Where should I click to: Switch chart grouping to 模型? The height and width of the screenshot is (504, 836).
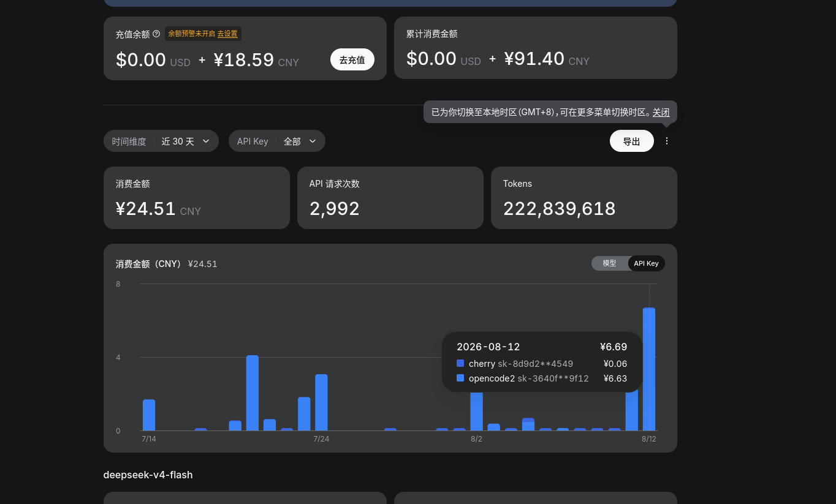tap(609, 263)
